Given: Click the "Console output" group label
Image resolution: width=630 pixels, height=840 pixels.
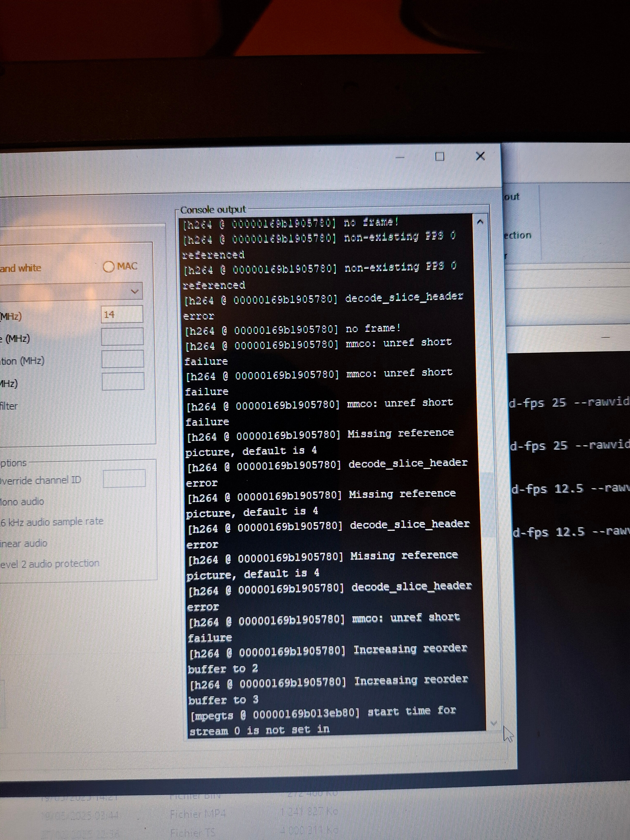Looking at the screenshot, I should 213,210.
